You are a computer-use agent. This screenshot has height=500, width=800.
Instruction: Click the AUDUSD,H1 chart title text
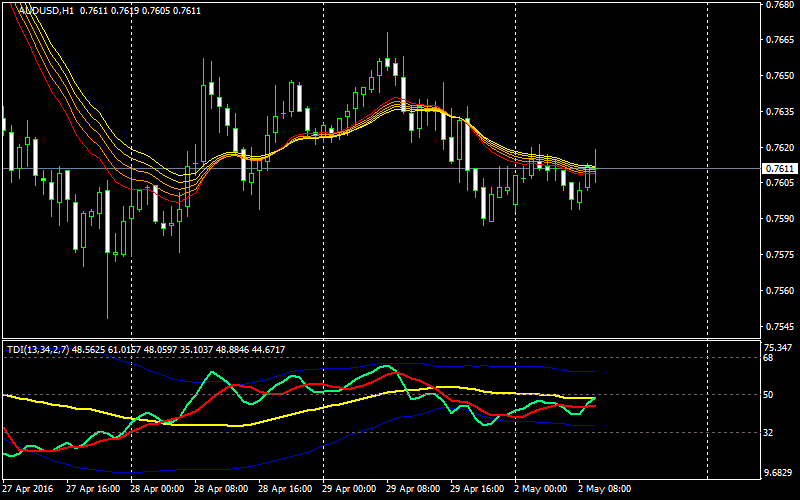[45, 10]
